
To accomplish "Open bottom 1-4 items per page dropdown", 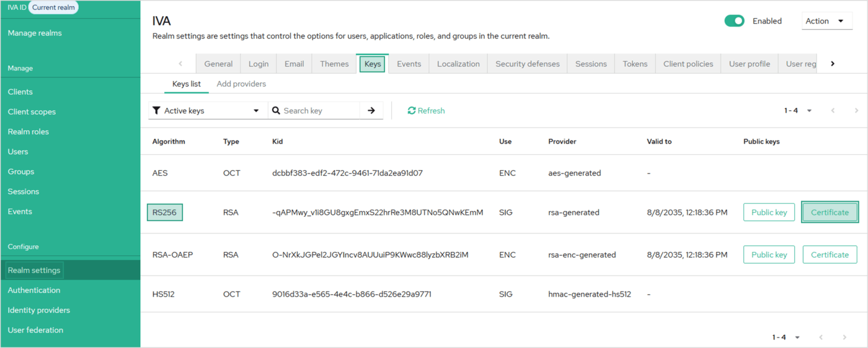I will 786,337.
